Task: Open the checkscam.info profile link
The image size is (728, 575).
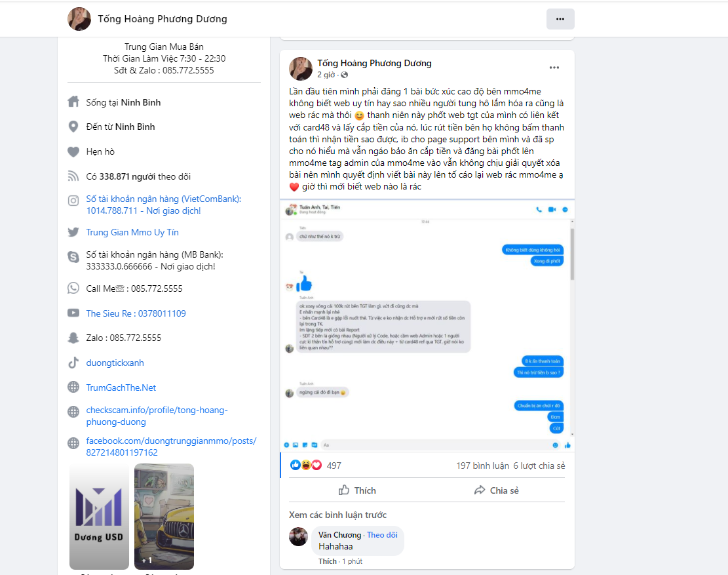Action: (157, 416)
